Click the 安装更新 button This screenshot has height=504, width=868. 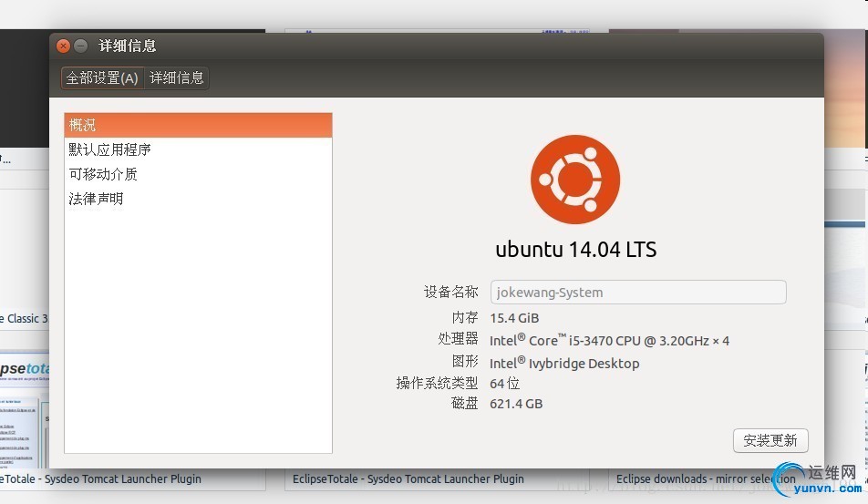770,440
